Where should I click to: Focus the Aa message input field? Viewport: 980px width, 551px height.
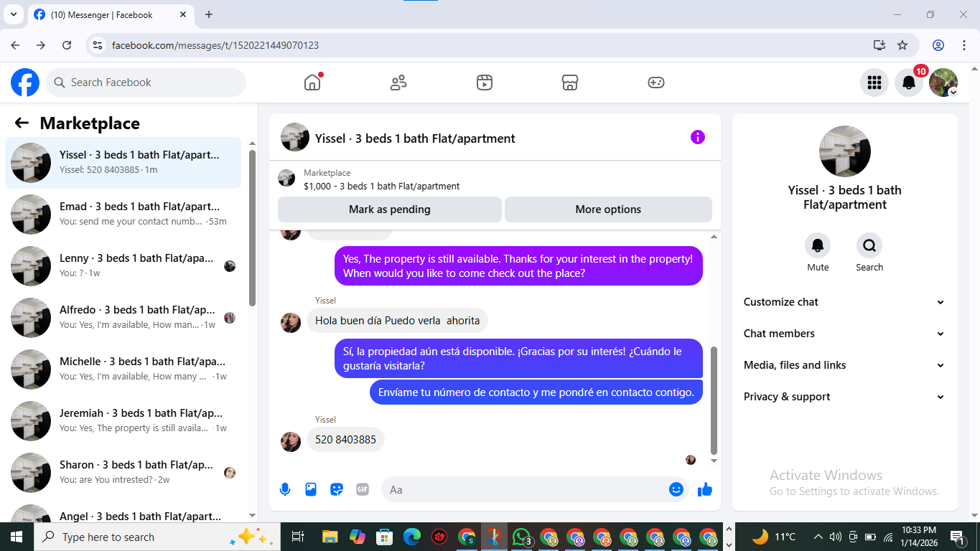click(526, 489)
